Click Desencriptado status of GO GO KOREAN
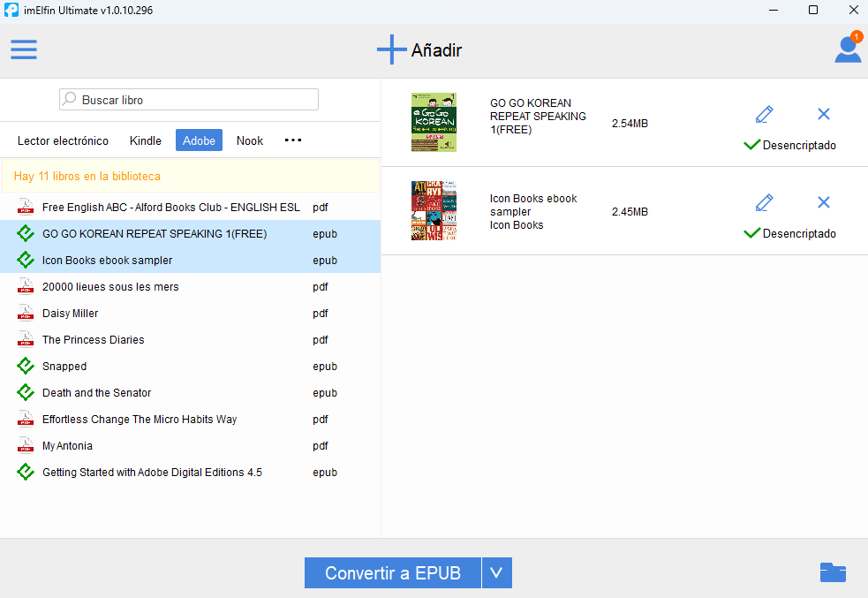The width and height of the screenshot is (868, 598). click(799, 145)
